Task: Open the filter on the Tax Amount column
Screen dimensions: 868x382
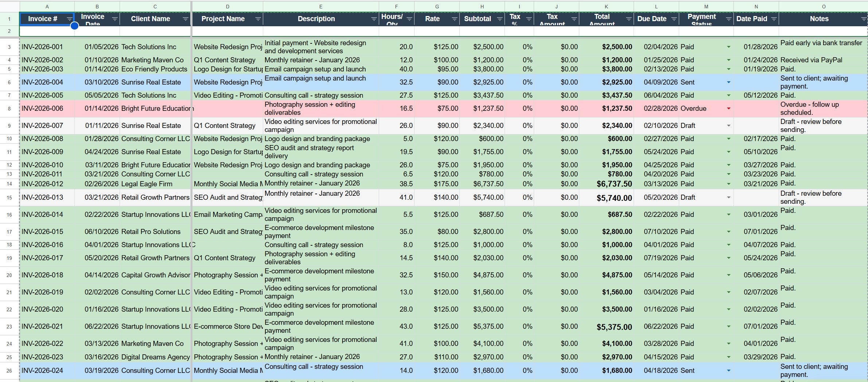Action: point(574,19)
